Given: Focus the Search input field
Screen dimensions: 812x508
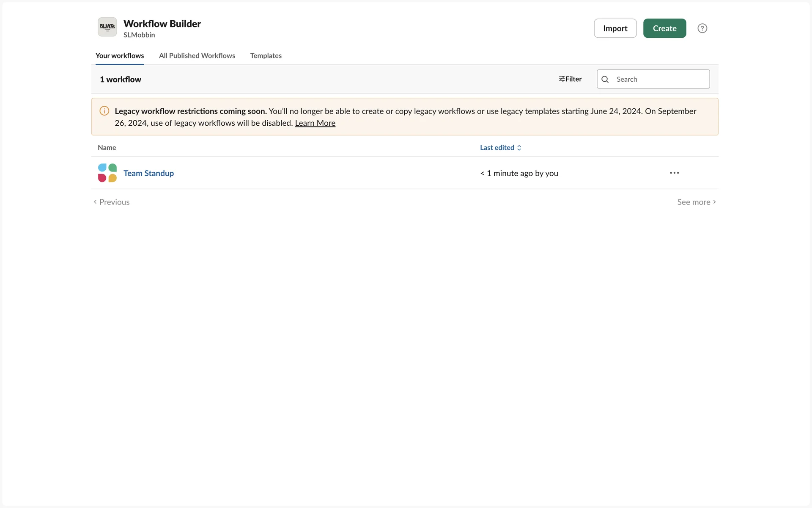Looking at the screenshot, I should (x=660, y=79).
